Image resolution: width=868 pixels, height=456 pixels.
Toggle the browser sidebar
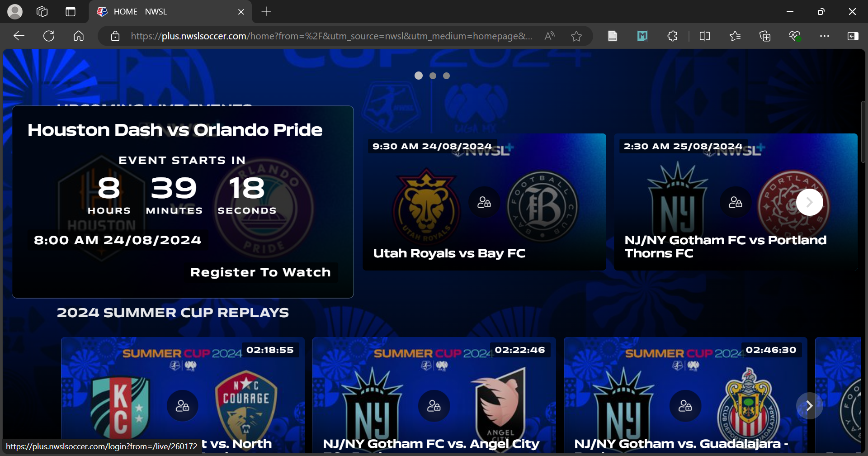[853, 36]
